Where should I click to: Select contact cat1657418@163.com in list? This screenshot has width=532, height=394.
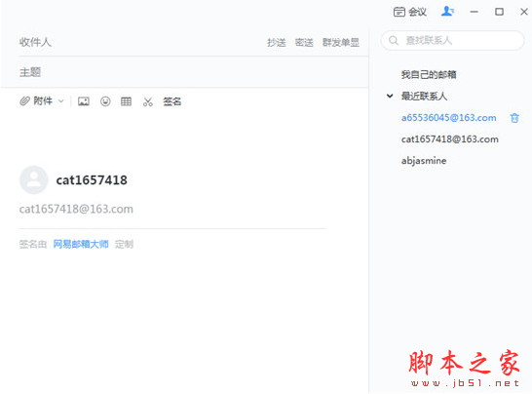coord(449,139)
